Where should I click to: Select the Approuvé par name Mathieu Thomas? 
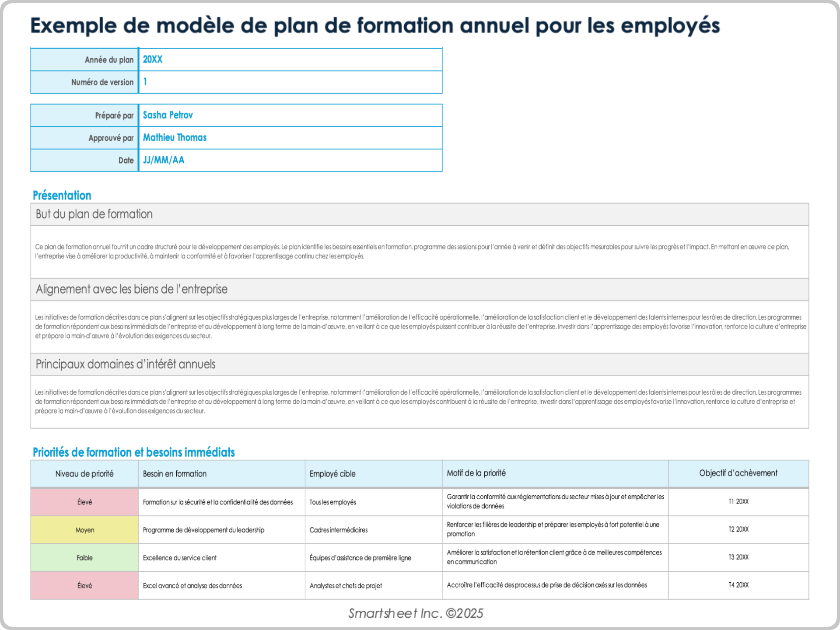[175, 137]
